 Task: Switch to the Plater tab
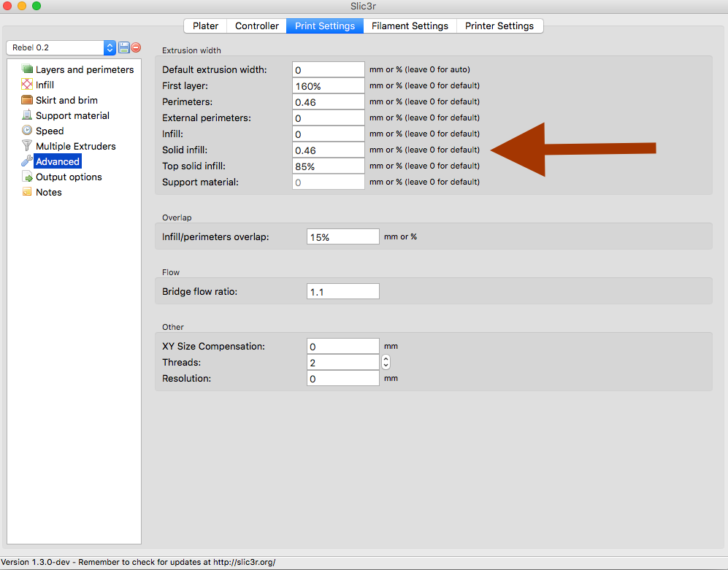[205, 26]
